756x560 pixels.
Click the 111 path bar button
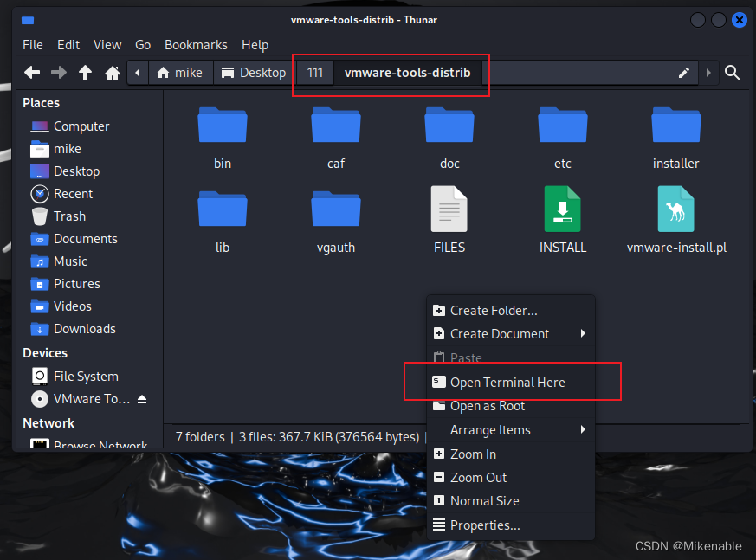(315, 73)
